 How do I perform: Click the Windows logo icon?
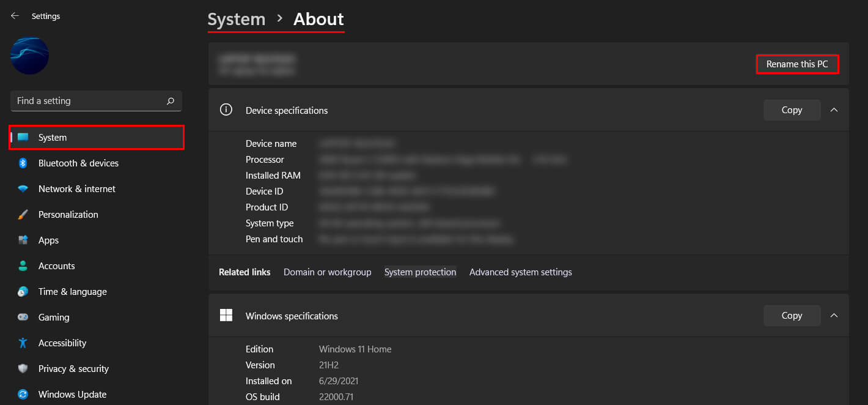226,315
